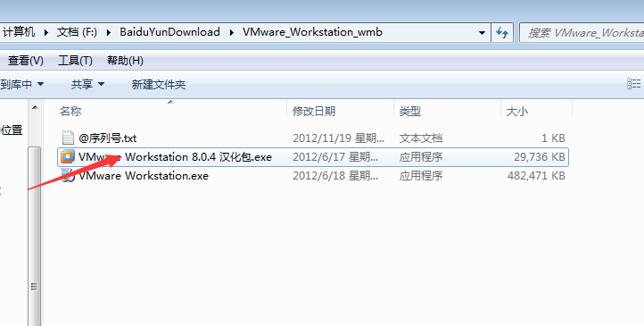Click the text document icon of @序列号.txt
This screenshot has width=644, height=326.
pos(68,138)
